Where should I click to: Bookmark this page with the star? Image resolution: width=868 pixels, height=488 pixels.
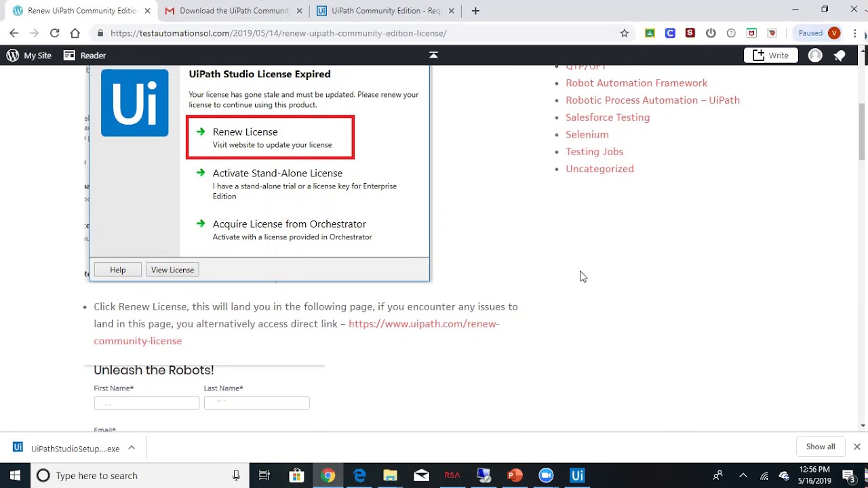[625, 33]
